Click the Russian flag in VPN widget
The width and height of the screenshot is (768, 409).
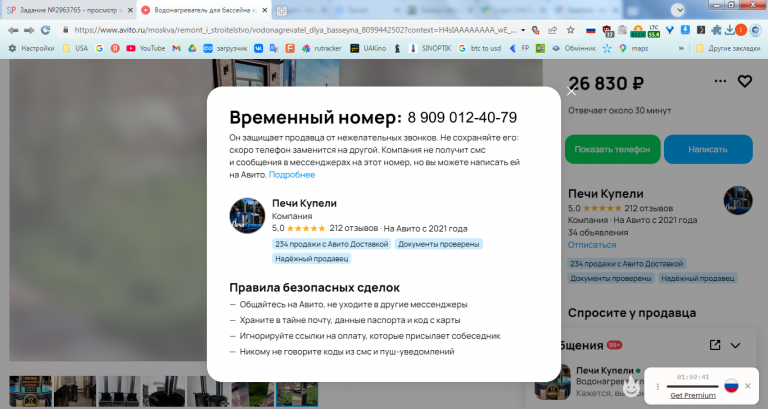[x=731, y=385]
